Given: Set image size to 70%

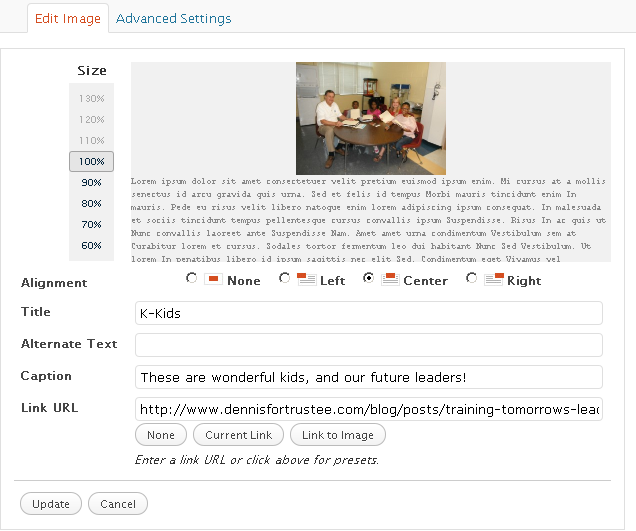Looking at the screenshot, I should pos(92,225).
